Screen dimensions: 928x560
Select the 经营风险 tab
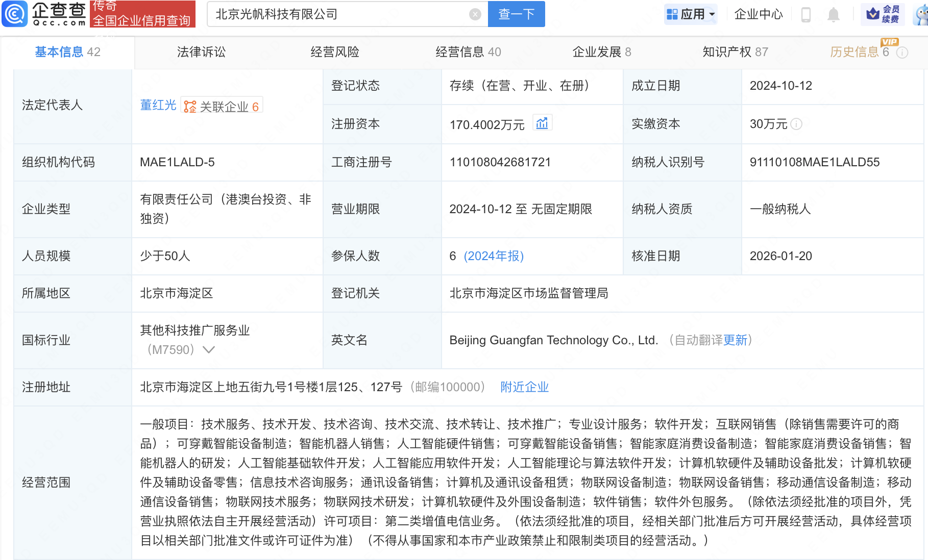coord(335,52)
